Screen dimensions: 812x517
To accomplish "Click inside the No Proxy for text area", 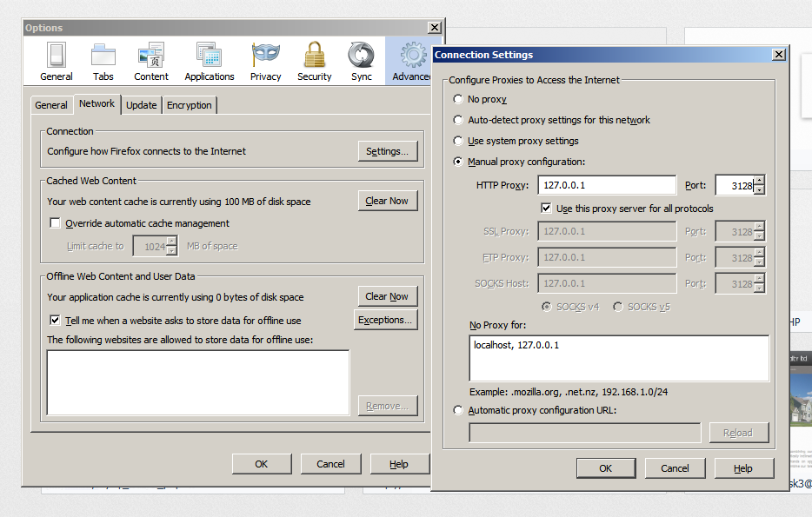I will [619, 357].
